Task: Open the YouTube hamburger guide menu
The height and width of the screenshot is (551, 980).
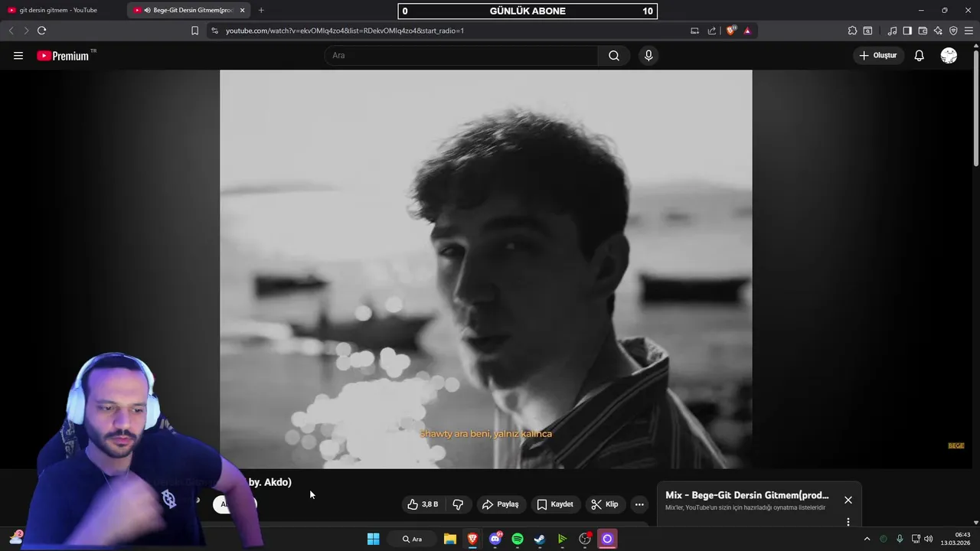Action: [18, 56]
